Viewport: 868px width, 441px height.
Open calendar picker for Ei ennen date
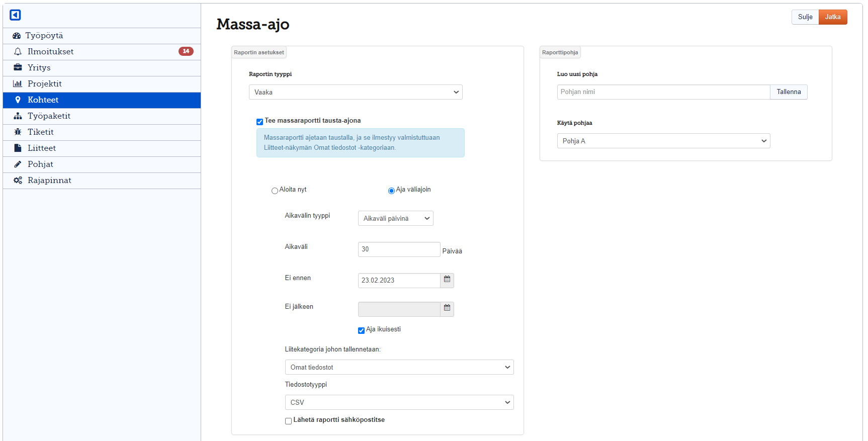point(447,280)
